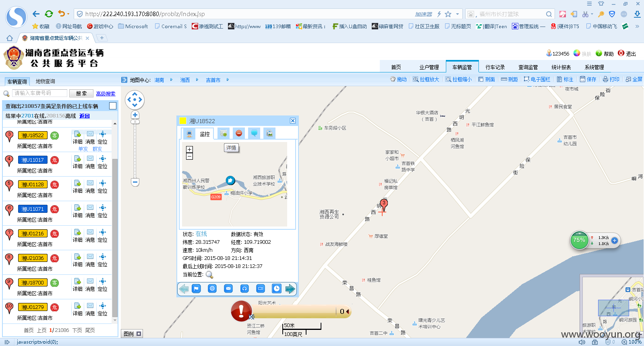Click the plus on main map zoom
644x346 pixels.
135,115
